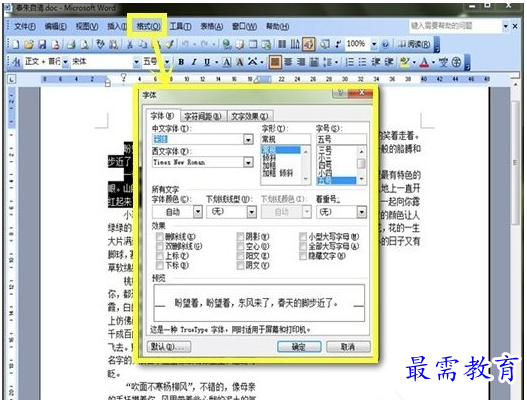527x400 pixels.
Task: Align text right using the toolbar
Action: click(x=301, y=62)
